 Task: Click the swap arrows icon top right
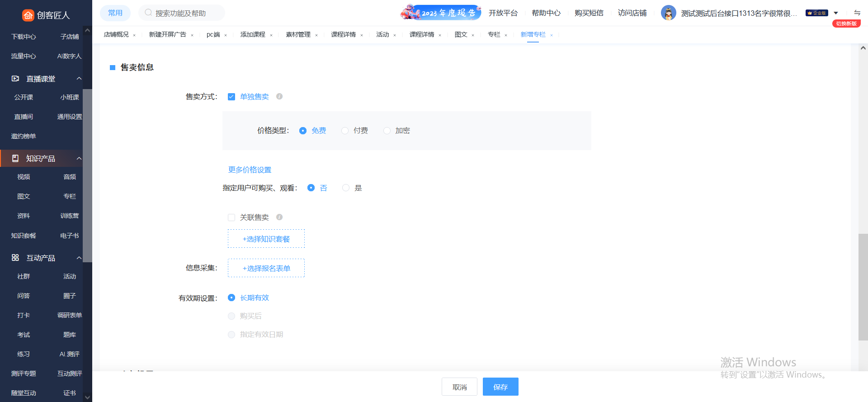click(x=857, y=13)
